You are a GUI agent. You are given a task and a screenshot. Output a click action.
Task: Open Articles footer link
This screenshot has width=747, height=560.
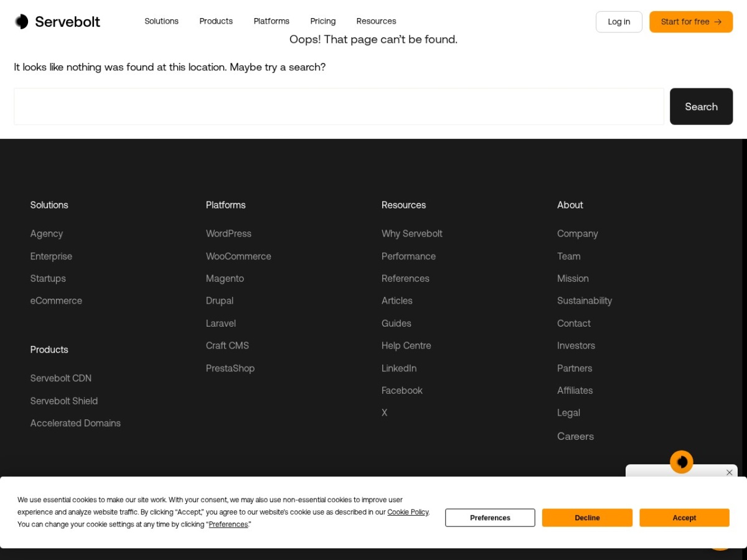[397, 301]
